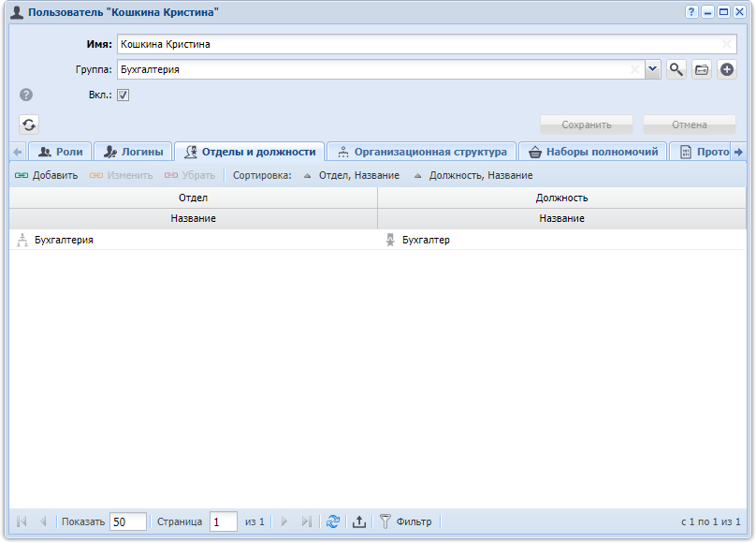Open the Логины tab

pos(134,152)
